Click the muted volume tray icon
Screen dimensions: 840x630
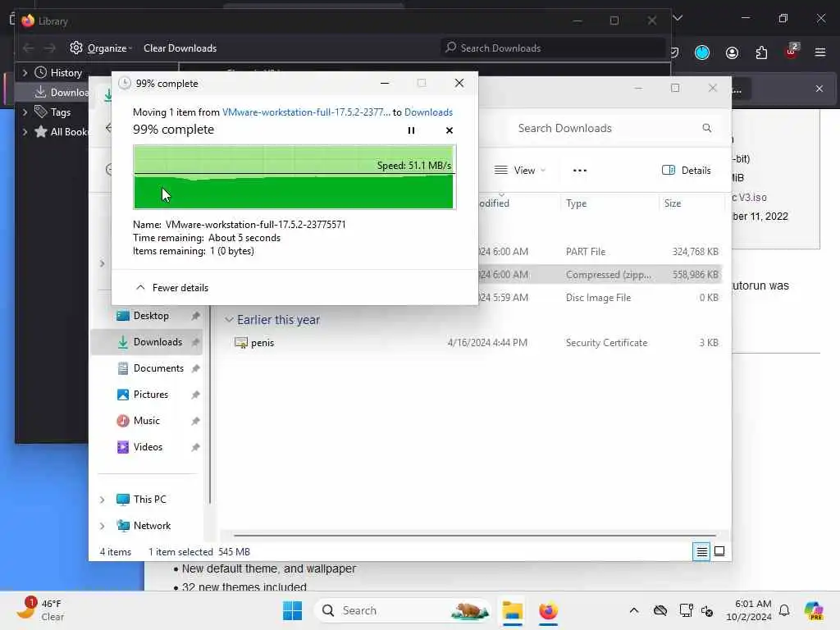pos(707,610)
